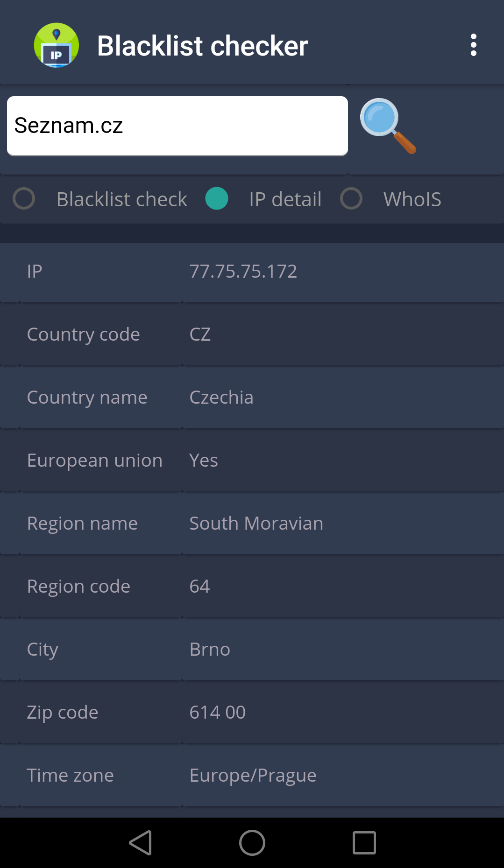Tap the magnifying glass search icon
This screenshot has width=504, height=868.
point(387,126)
